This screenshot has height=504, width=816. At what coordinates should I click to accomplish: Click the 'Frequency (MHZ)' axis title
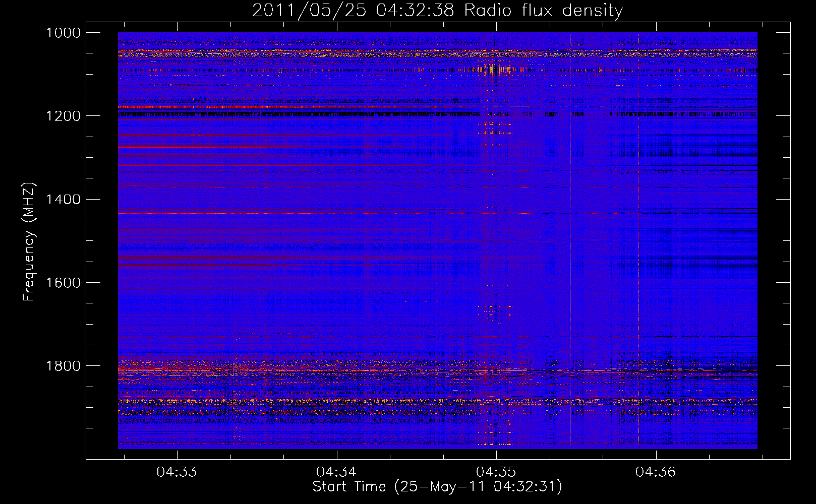coord(29,242)
